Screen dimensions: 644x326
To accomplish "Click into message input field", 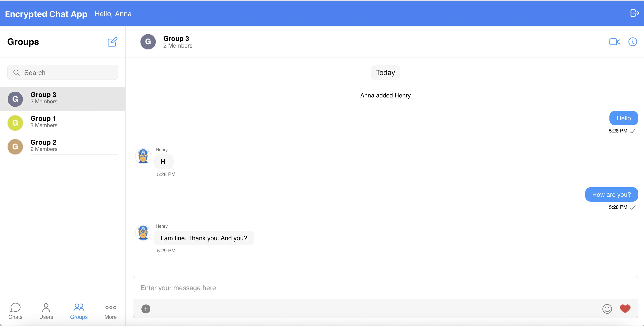I will 386,287.
